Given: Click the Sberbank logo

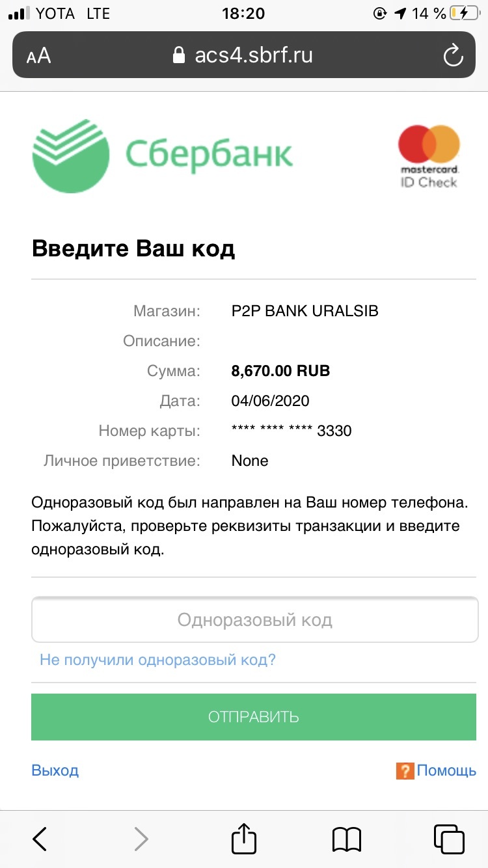Looking at the screenshot, I should tap(163, 156).
